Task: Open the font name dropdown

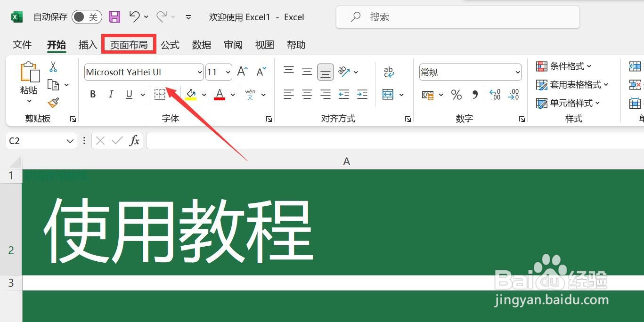Action: coord(200,72)
